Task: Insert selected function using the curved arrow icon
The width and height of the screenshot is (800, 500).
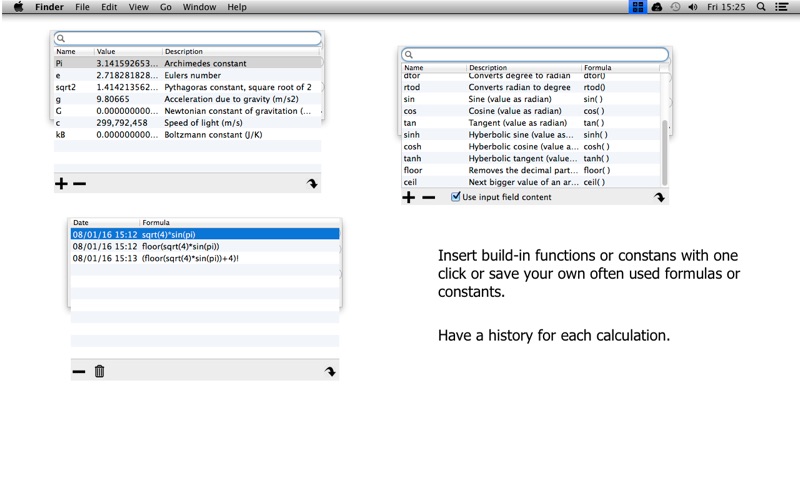Action: pos(659,197)
